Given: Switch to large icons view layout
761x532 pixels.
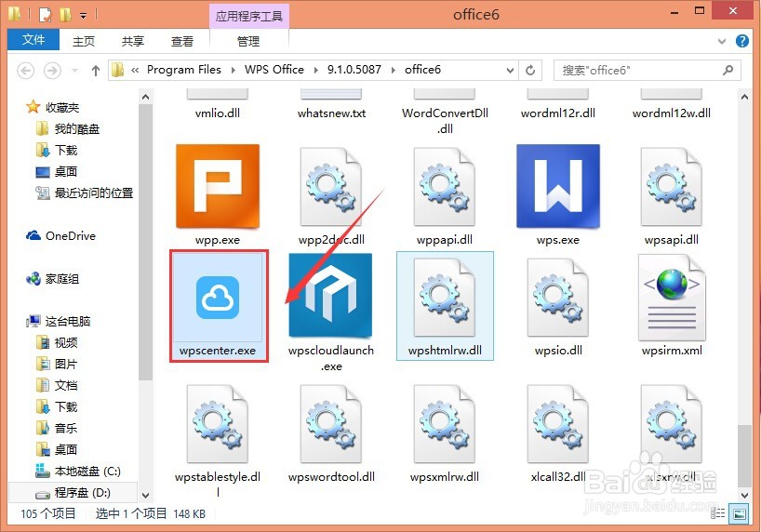Looking at the screenshot, I should coord(740,513).
